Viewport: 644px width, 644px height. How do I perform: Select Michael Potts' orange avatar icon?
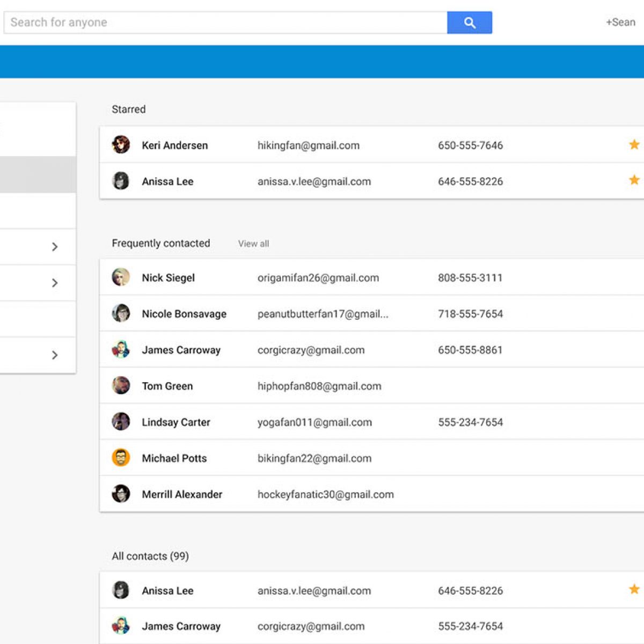(x=121, y=458)
